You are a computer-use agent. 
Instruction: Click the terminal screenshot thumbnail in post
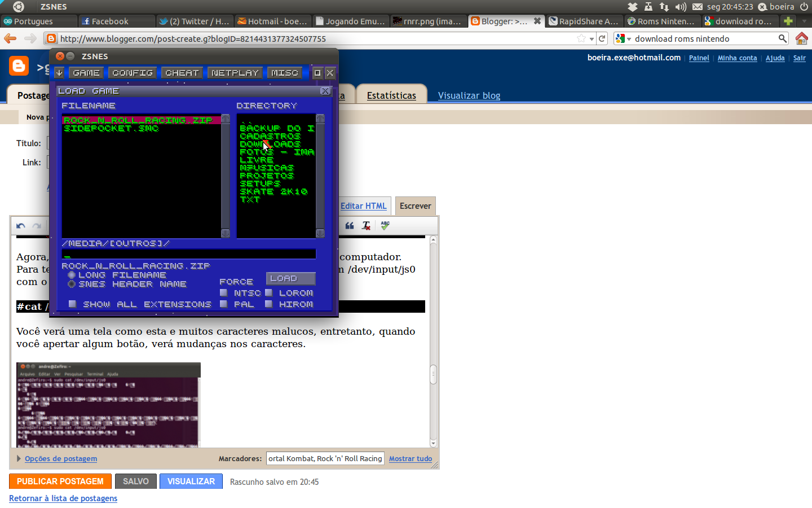tap(108, 405)
